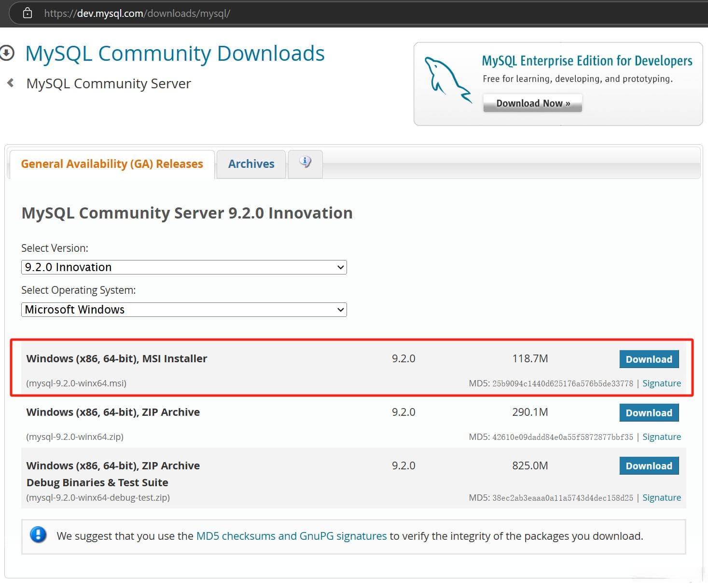708x588 pixels.
Task: Click MySQL Enterprise Edition for Developers heading
Action: click(587, 61)
